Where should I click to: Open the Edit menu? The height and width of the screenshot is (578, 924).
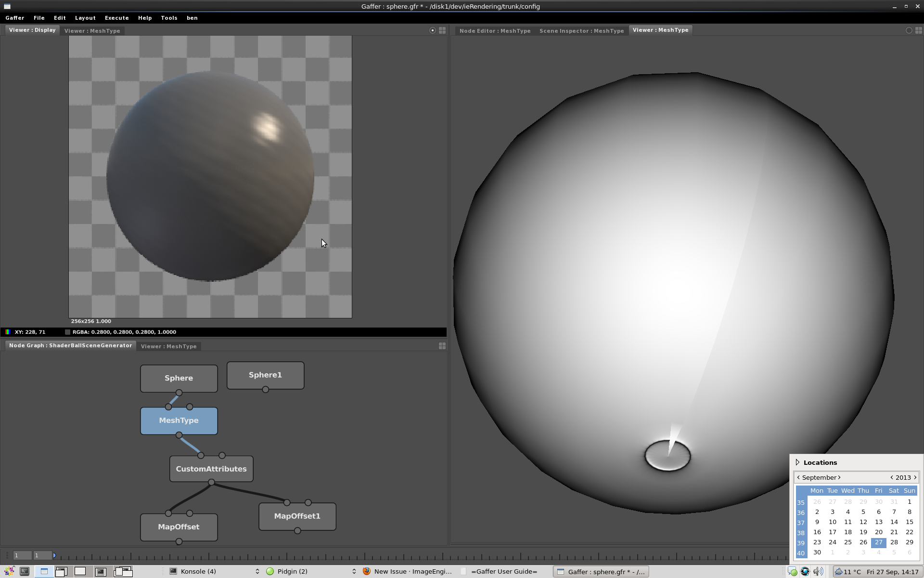coord(60,18)
